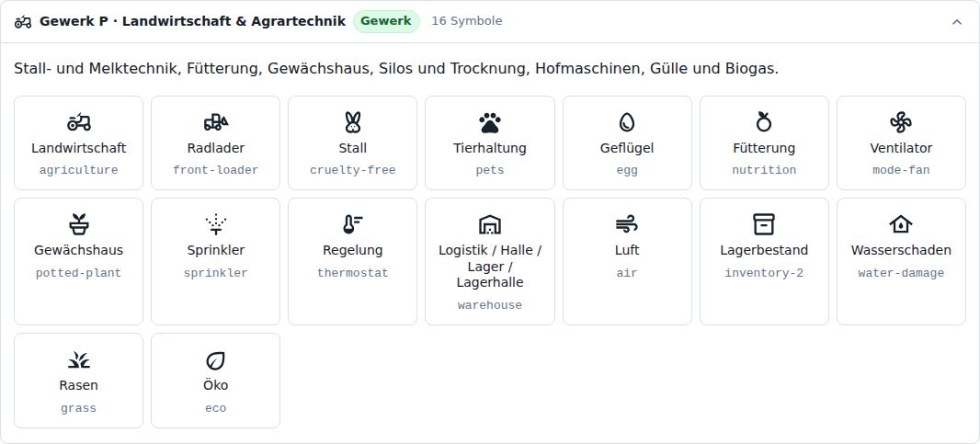Click the 'front-loader' code label
This screenshot has height=444, width=980.
tap(216, 170)
